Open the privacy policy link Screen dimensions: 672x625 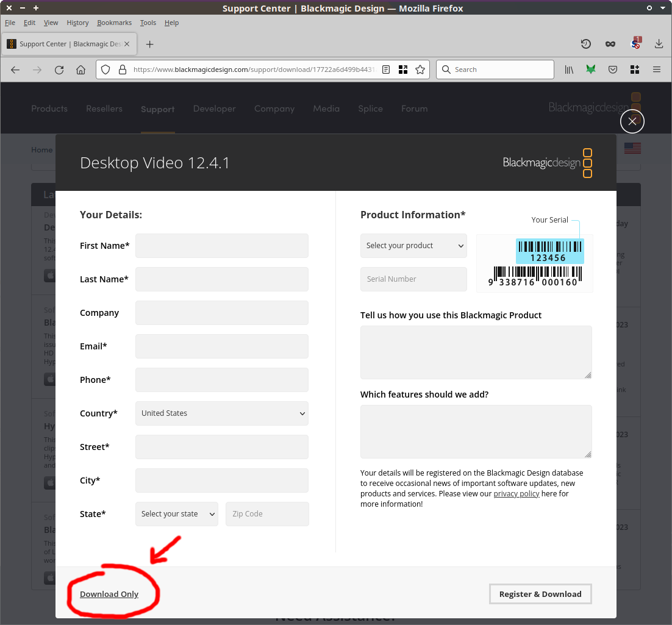(516, 494)
